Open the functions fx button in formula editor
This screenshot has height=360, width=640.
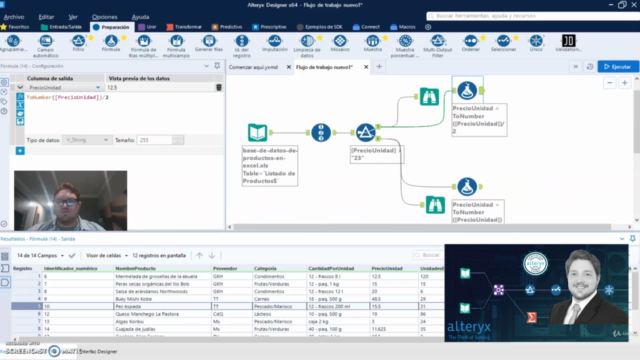click(20, 97)
